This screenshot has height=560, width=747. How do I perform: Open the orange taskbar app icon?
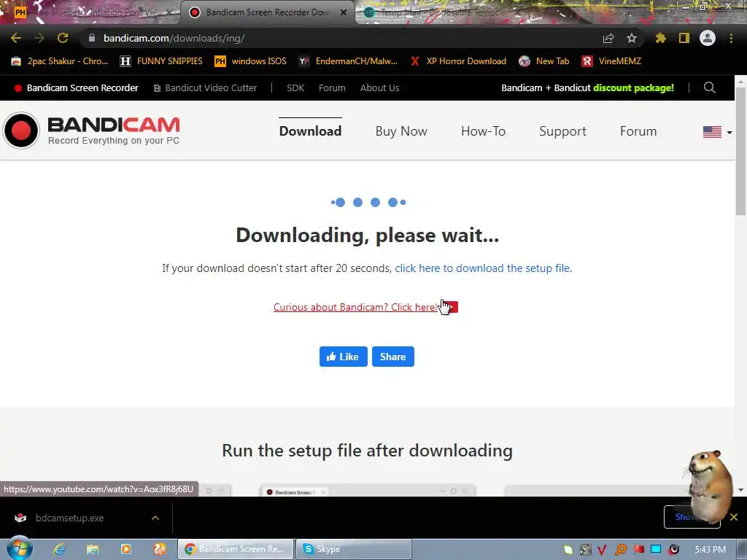pyautogui.click(x=160, y=549)
